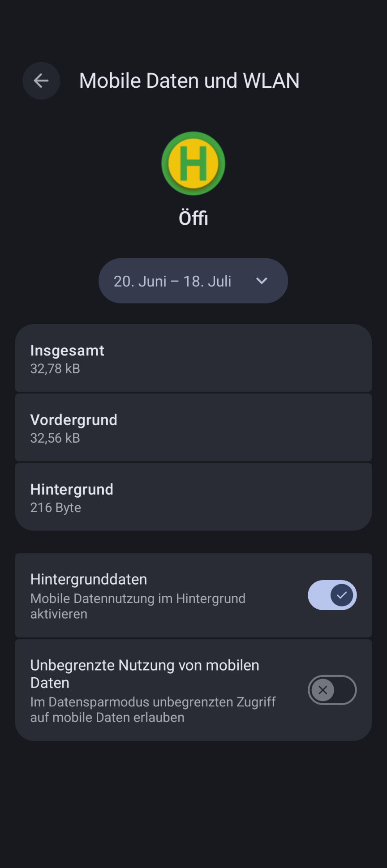387x868 pixels.
Task: Select the Insgesamt 32,78 kB row
Action: pos(193,358)
